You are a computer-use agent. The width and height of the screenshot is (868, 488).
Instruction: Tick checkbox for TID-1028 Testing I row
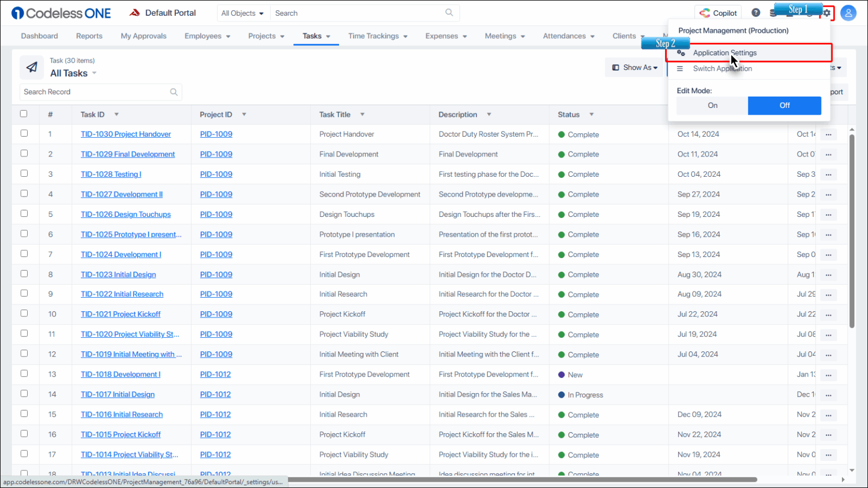pyautogui.click(x=24, y=173)
